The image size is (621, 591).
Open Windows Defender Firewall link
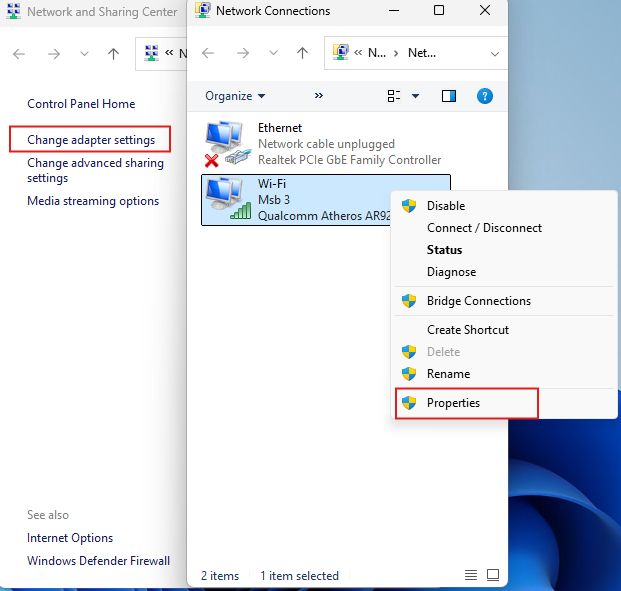pos(99,561)
